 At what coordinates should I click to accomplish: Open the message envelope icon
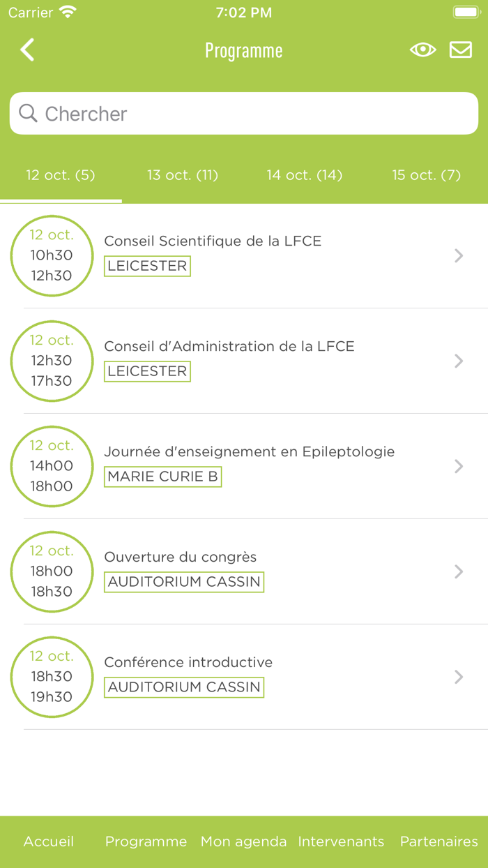460,50
